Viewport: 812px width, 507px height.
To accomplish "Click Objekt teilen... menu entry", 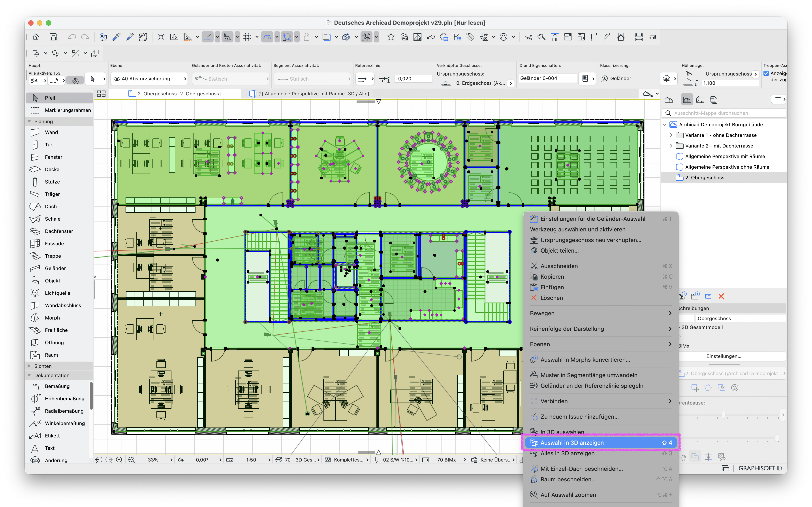I will point(601,250).
